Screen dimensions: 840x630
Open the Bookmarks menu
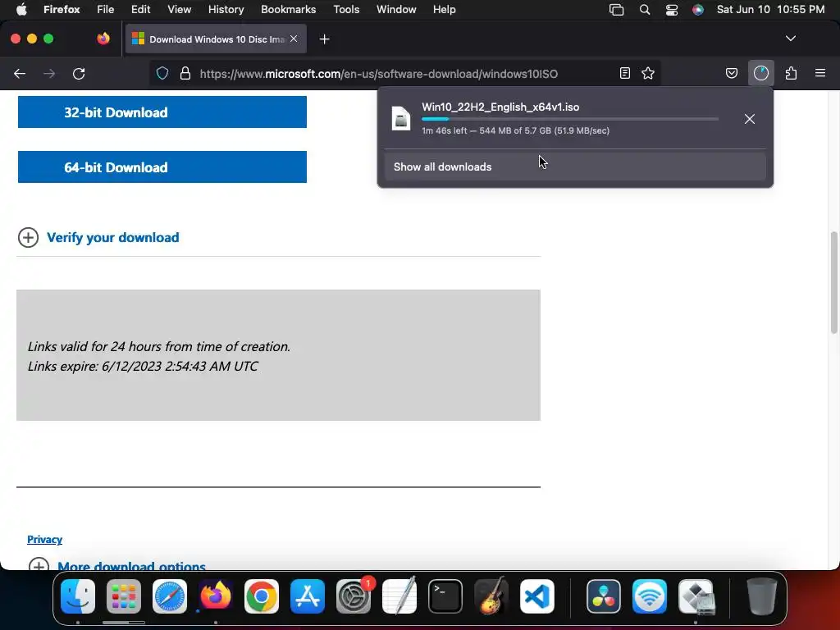288,10
